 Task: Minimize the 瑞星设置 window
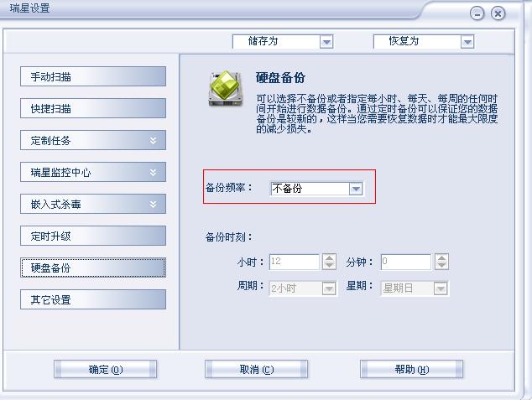pos(477,13)
